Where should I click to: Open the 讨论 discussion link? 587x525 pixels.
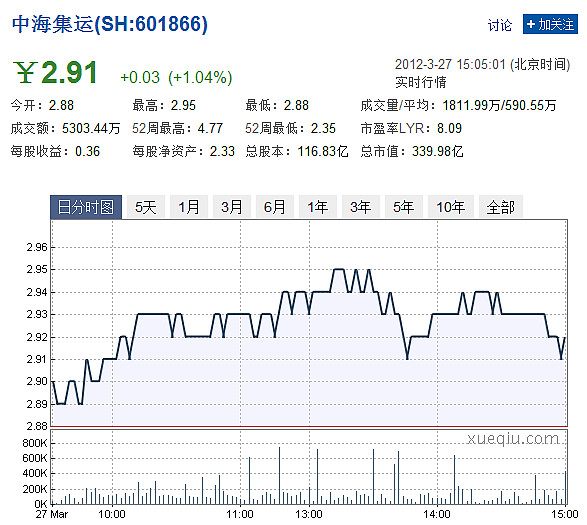(x=499, y=25)
